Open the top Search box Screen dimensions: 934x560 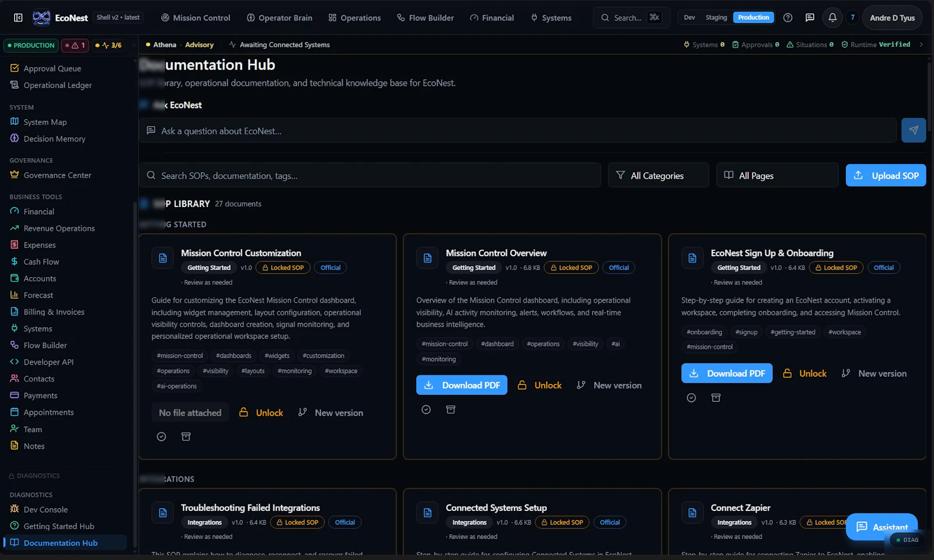[631, 17]
